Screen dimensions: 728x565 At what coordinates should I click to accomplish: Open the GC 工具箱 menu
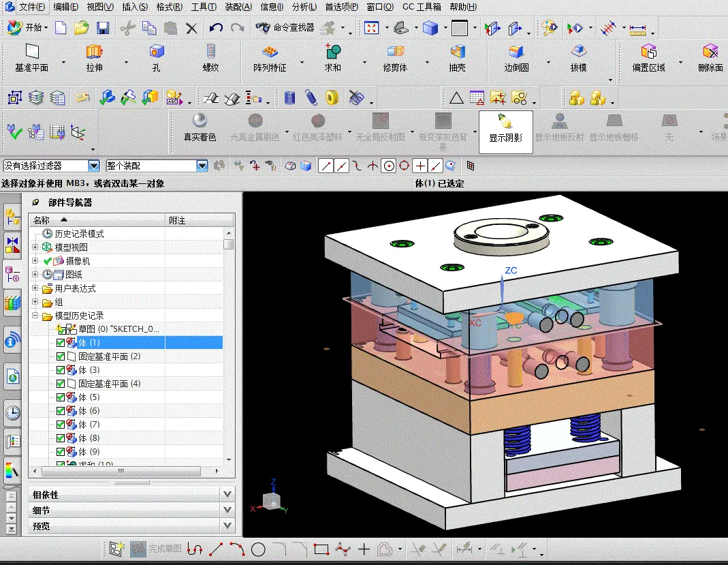pos(422,7)
